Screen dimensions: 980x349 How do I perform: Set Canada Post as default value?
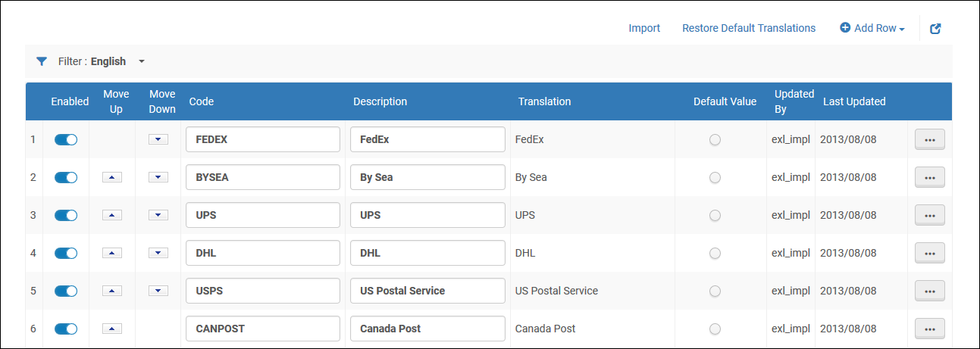[x=715, y=329]
